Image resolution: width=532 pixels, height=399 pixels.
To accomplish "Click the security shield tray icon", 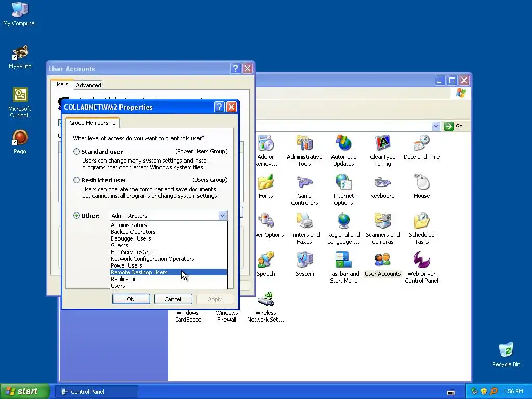I will [484, 391].
